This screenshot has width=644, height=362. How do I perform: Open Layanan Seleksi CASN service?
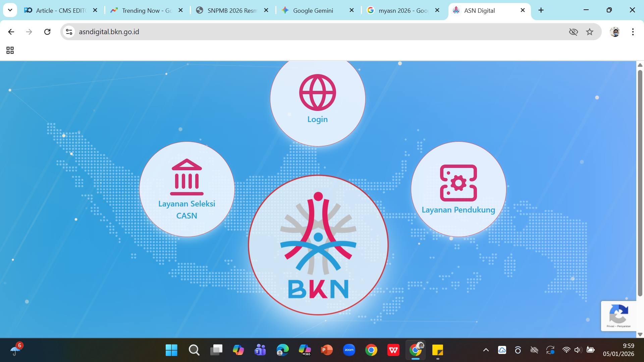187,189
